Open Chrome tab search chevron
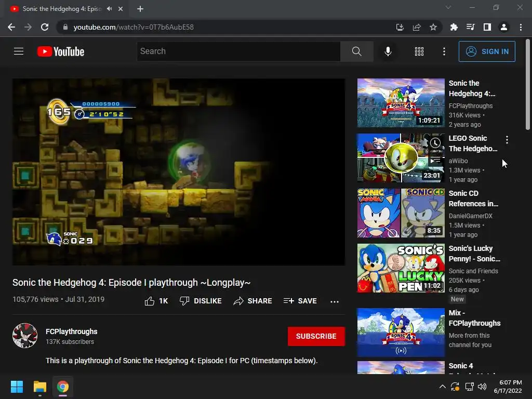532x399 pixels. pyautogui.click(x=448, y=7)
